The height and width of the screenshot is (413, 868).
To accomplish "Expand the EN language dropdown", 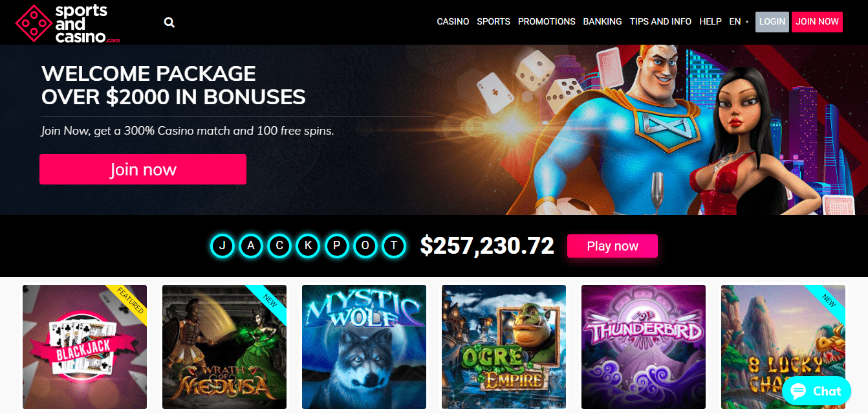I will click(x=739, y=21).
